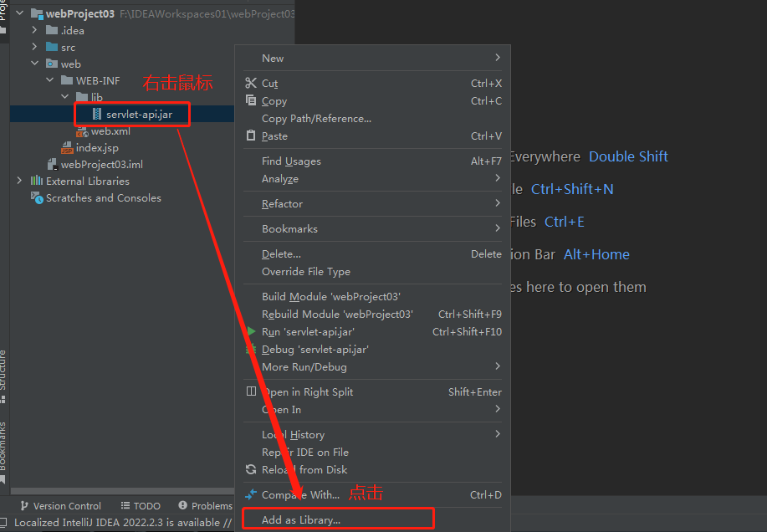Open the New submenu
This screenshot has width=767, height=532.
(x=373, y=59)
